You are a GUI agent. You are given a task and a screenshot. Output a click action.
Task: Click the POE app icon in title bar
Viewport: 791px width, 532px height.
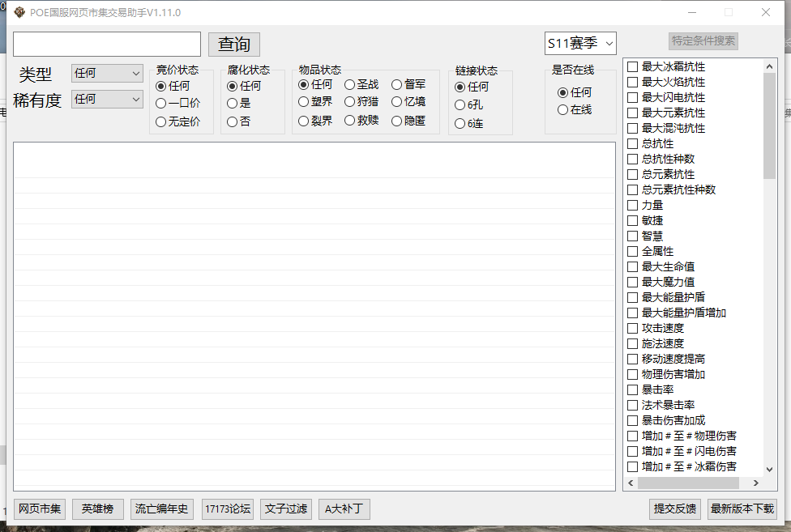pyautogui.click(x=19, y=12)
